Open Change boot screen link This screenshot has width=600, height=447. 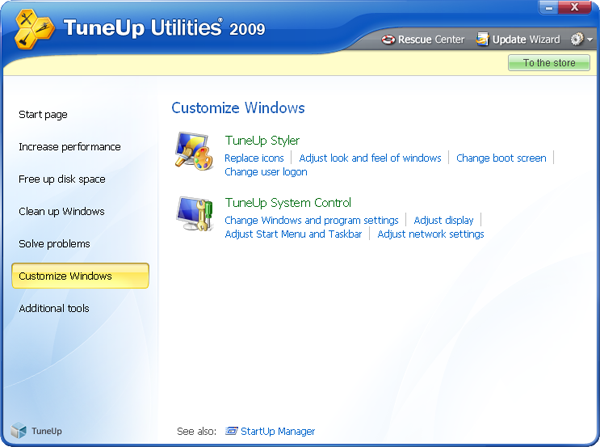pyautogui.click(x=501, y=158)
